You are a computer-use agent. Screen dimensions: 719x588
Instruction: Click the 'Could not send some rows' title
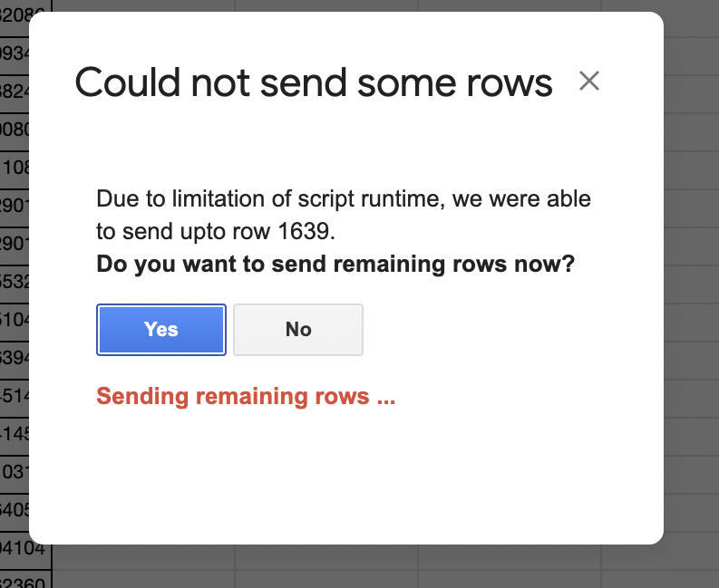click(x=314, y=83)
